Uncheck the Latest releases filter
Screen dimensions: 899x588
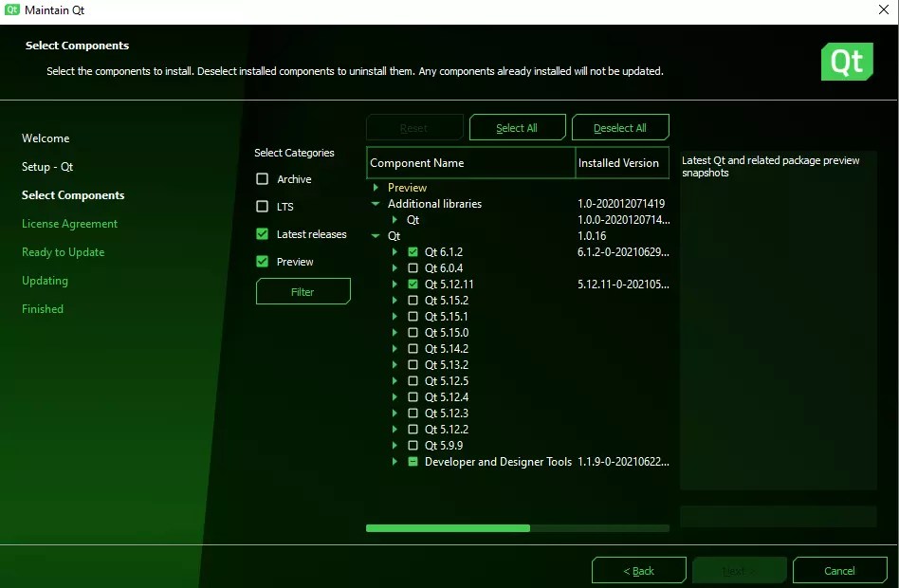(262, 233)
